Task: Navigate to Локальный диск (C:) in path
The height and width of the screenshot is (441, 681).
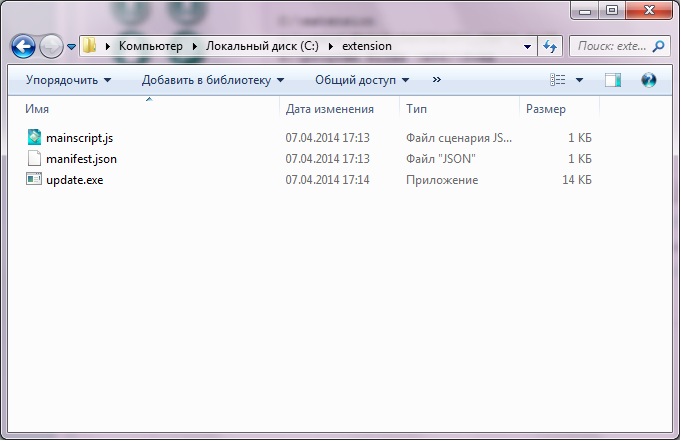Action: 262,46
